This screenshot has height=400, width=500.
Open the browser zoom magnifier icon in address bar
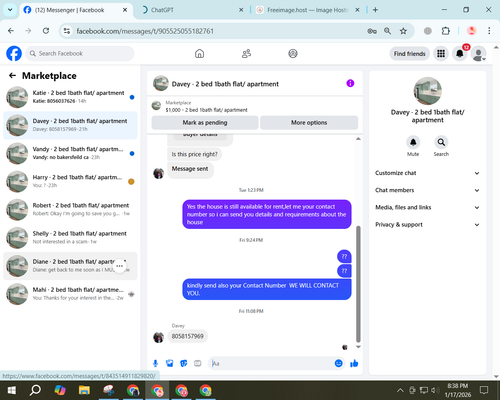[387, 31]
